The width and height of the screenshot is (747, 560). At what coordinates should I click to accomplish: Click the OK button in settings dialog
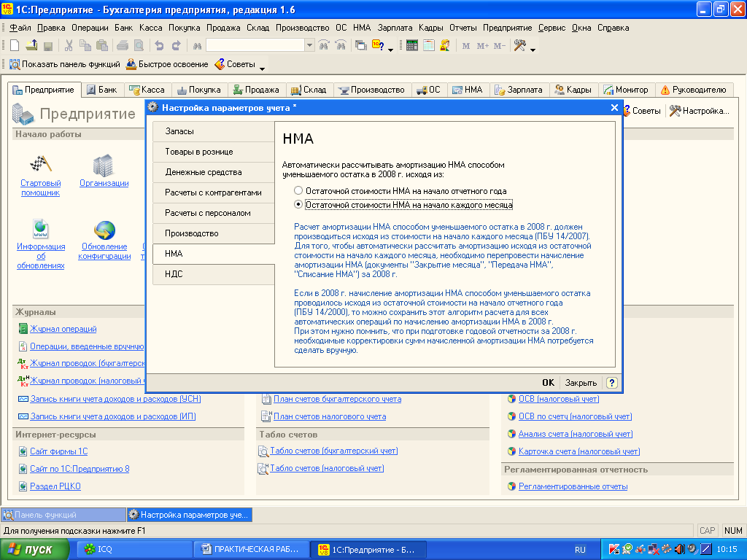tap(548, 382)
